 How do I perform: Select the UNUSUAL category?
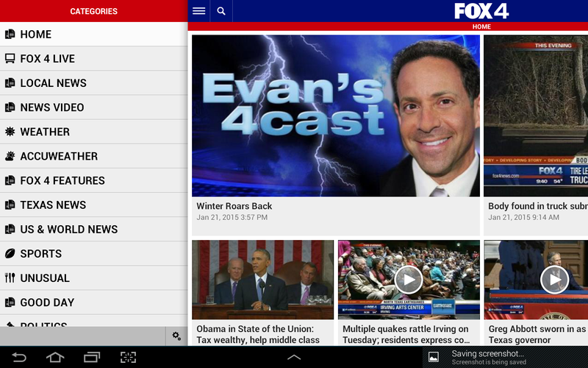(x=94, y=278)
